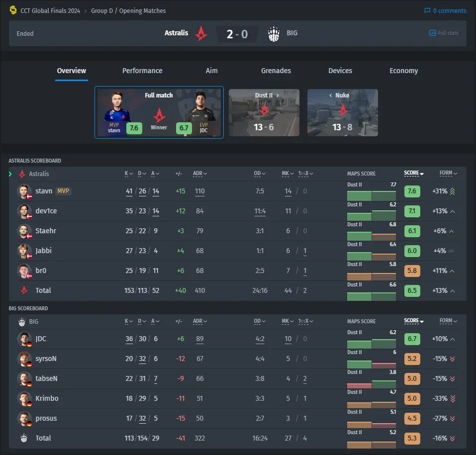Click Jabbi's player avatar

tap(24, 251)
